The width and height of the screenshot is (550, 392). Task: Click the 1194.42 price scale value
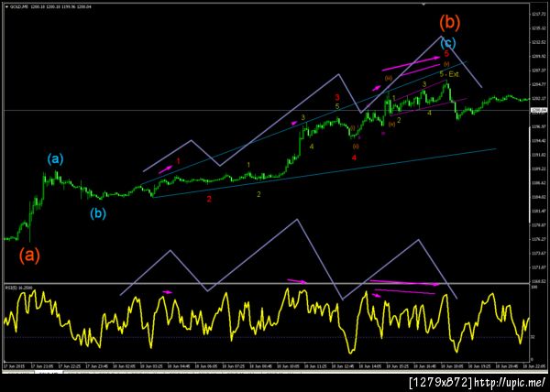click(537, 141)
